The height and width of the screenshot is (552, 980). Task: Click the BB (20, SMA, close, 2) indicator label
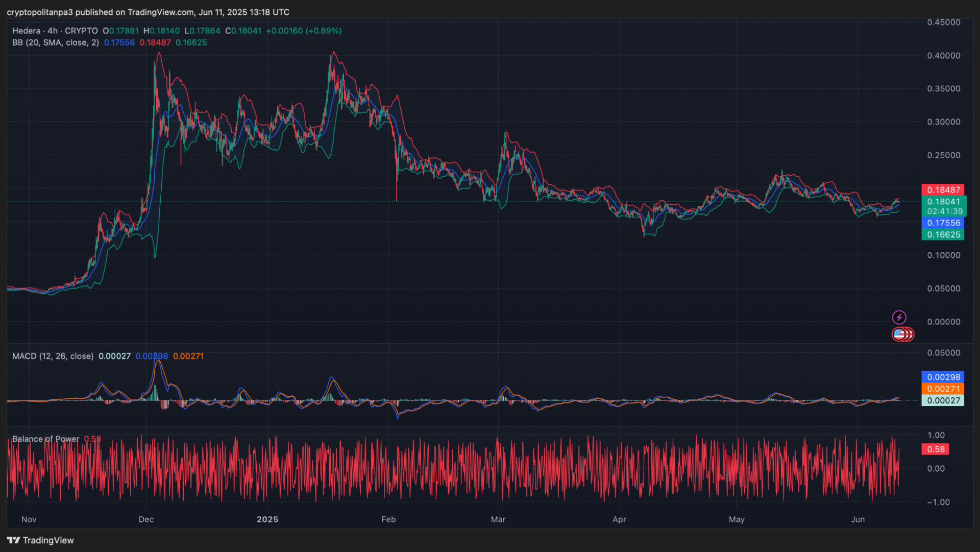(56, 42)
